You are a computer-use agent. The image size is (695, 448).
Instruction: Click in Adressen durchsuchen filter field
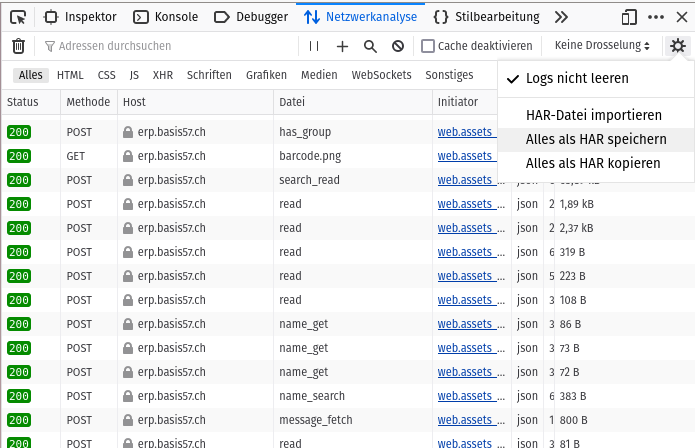(x=170, y=46)
